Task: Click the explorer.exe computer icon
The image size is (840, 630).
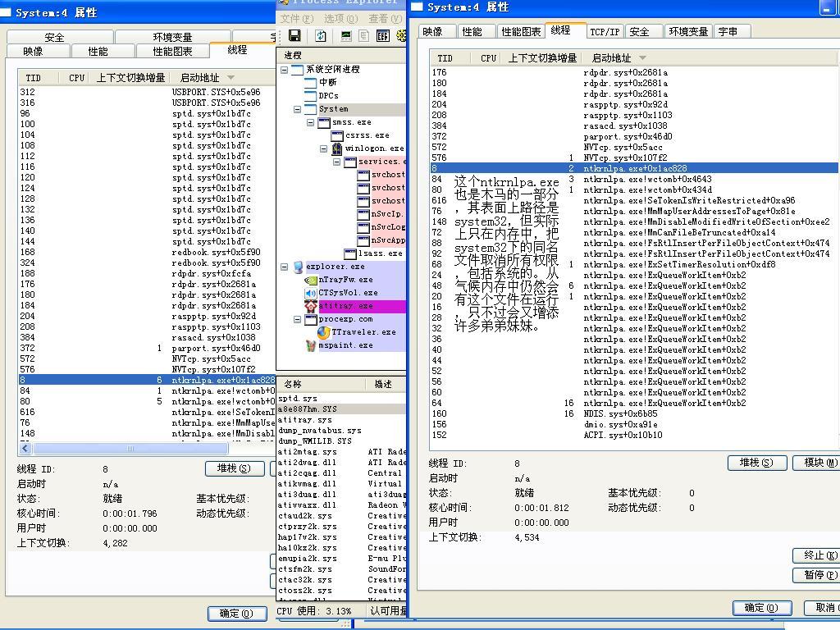Action: click(x=298, y=267)
